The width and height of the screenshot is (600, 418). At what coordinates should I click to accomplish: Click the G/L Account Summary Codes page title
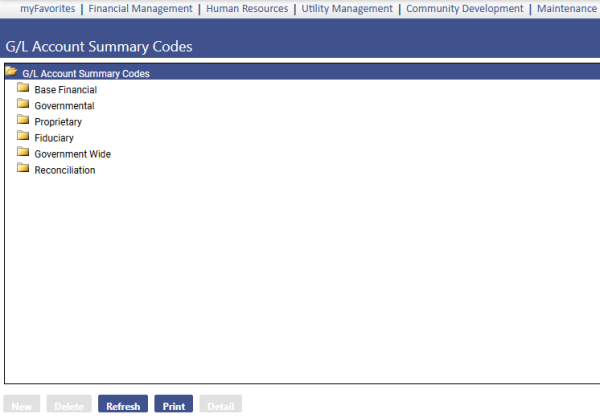coord(99,47)
